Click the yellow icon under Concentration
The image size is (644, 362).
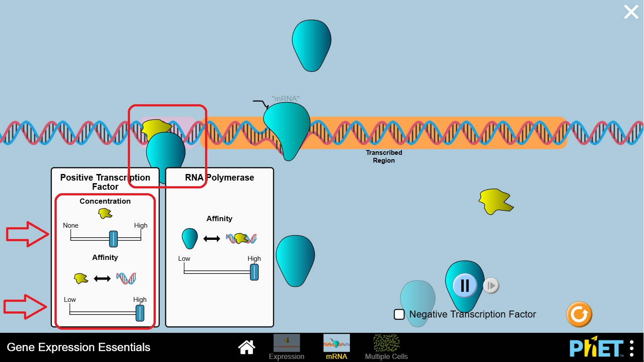(105, 213)
